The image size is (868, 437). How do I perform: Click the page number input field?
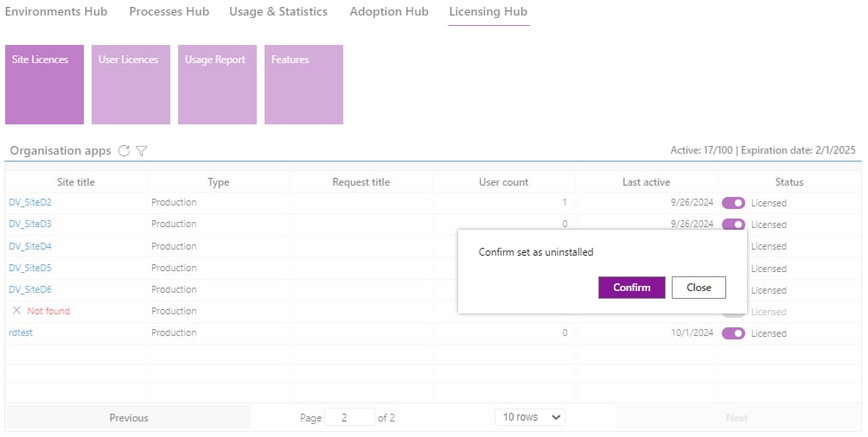pyautogui.click(x=349, y=417)
